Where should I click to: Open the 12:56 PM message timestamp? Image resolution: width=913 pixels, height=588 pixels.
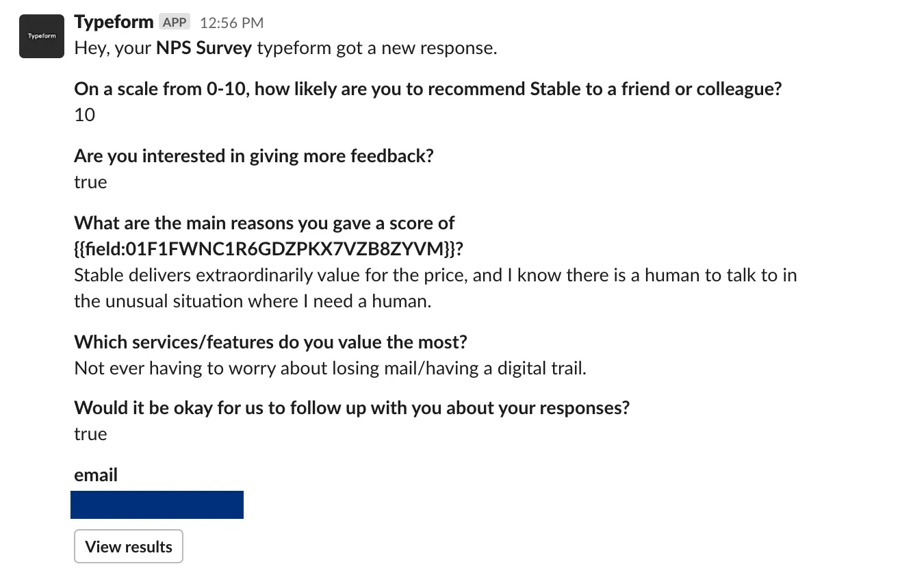click(x=231, y=23)
